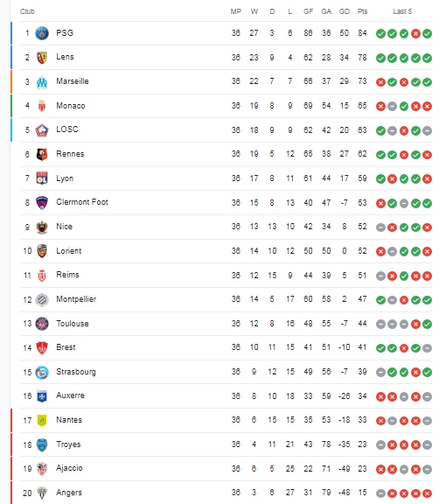
Task: Click the Rennes club crest icon
Action: click(x=42, y=154)
